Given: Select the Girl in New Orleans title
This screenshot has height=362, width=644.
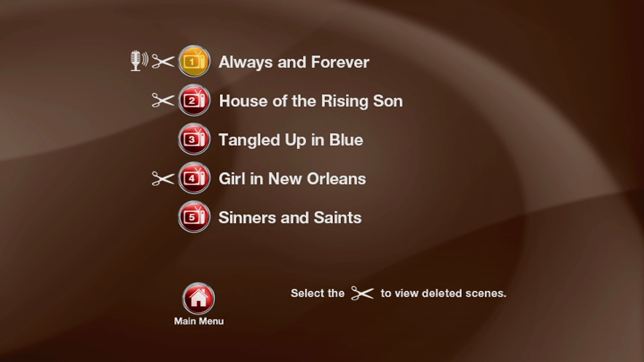Looking at the screenshot, I should tap(292, 179).
